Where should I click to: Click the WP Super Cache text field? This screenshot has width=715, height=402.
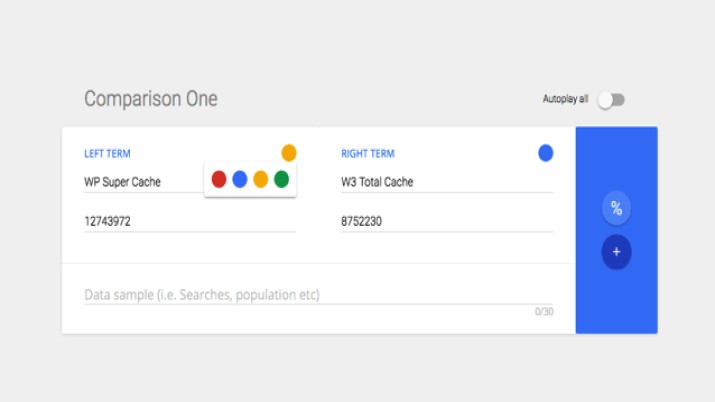(140, 182)
